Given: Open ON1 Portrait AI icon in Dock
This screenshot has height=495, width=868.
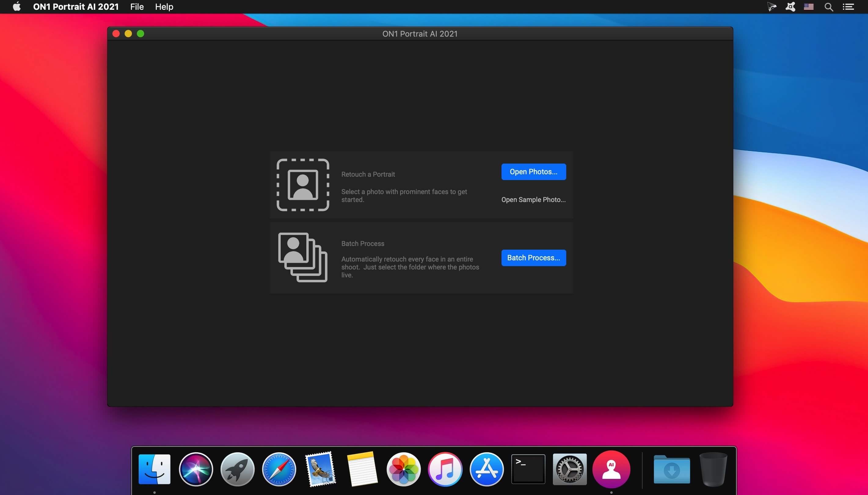Looking at the screenshot, I should (x=611, y=469).
